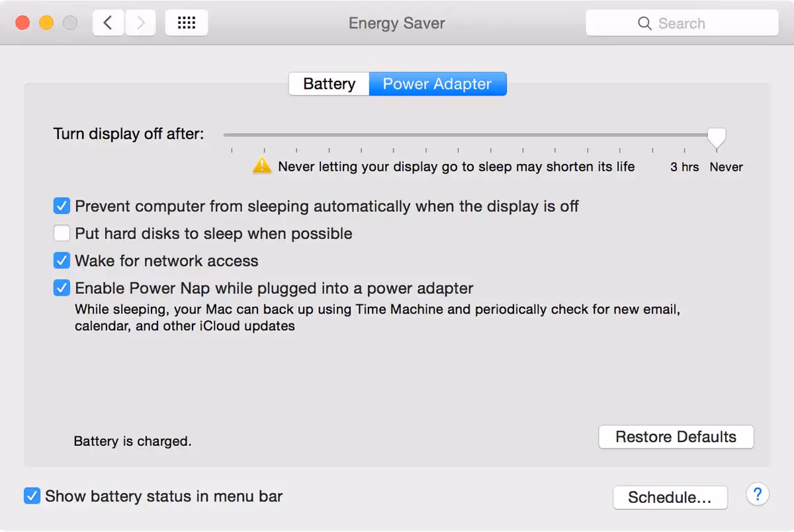Uncheck Wake for network access
Image resolution: width=794 pixels, height=532 pixels.
62,260
